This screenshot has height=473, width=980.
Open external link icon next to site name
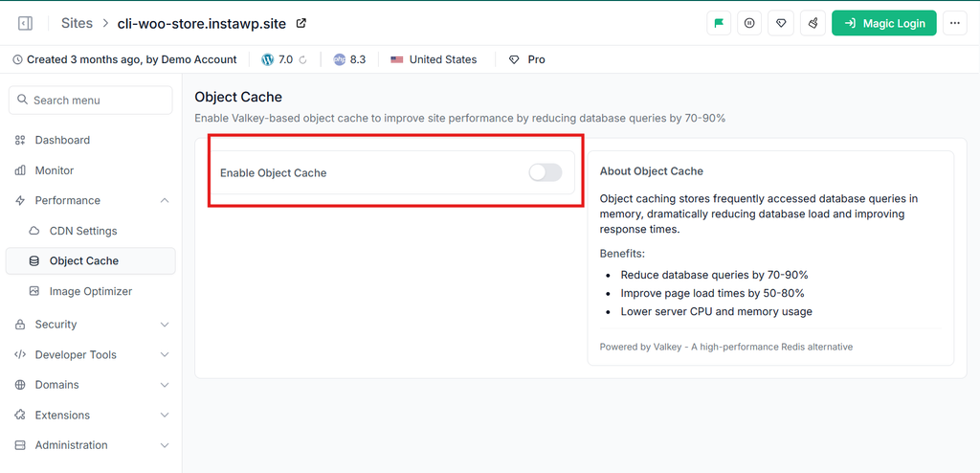(301, 24)
